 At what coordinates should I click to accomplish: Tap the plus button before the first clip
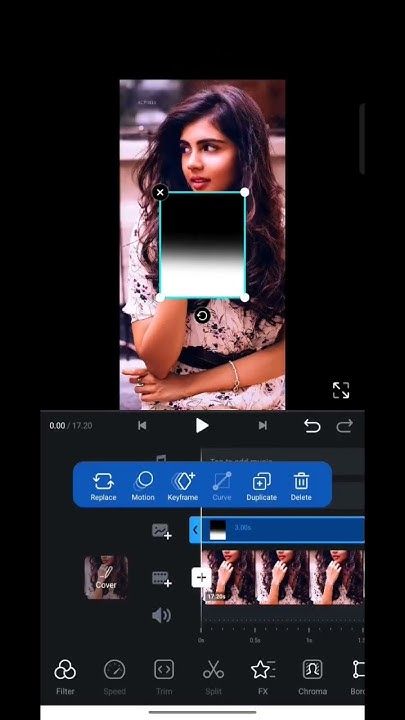click(x=201, y=578)
